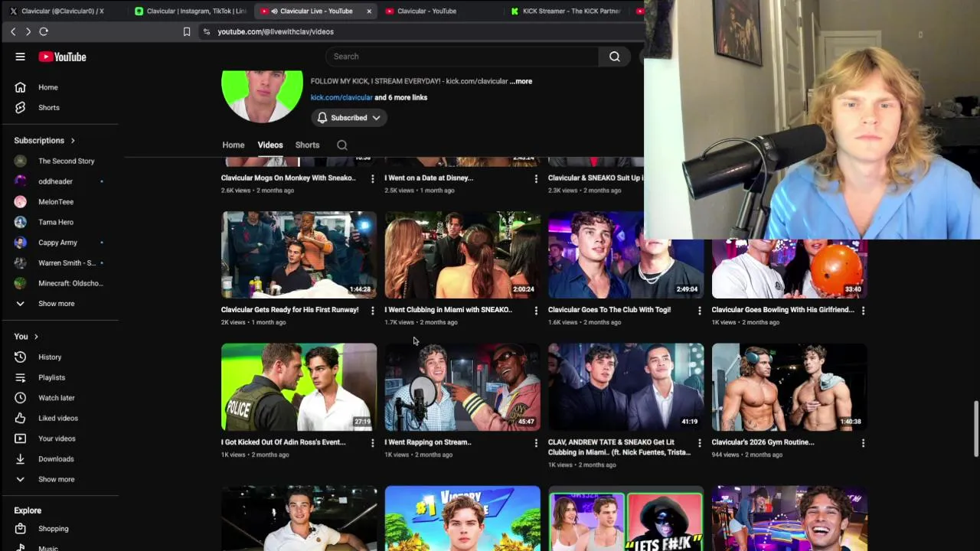Click the YouTube search input field
Viewport: 980px width, 551px height.
click(462, 56)
